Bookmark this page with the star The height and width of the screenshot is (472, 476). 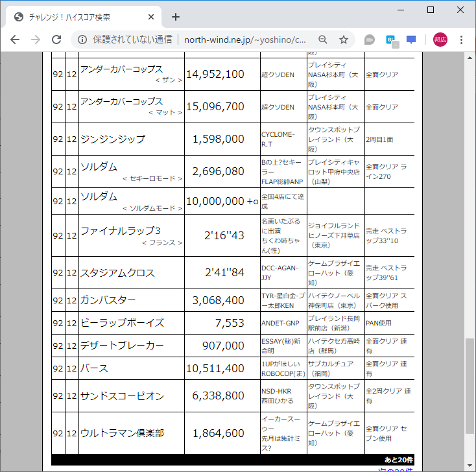343,40
